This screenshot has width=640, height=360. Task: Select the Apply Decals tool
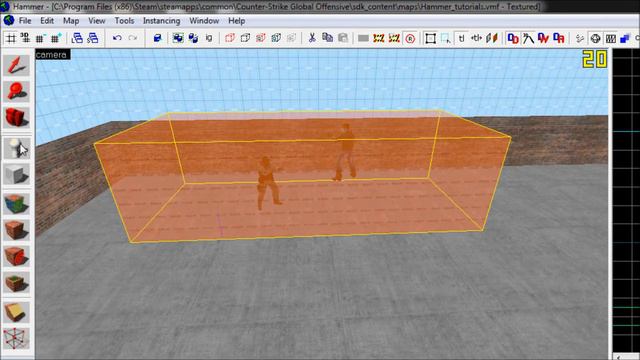point(16,256)
